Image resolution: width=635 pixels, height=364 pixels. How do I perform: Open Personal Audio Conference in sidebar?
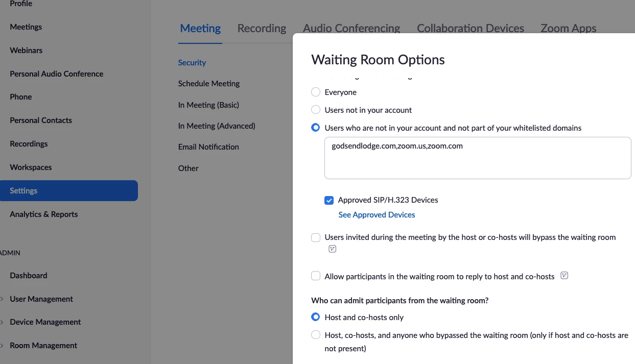pyautogui.click(x=57, y=74)
